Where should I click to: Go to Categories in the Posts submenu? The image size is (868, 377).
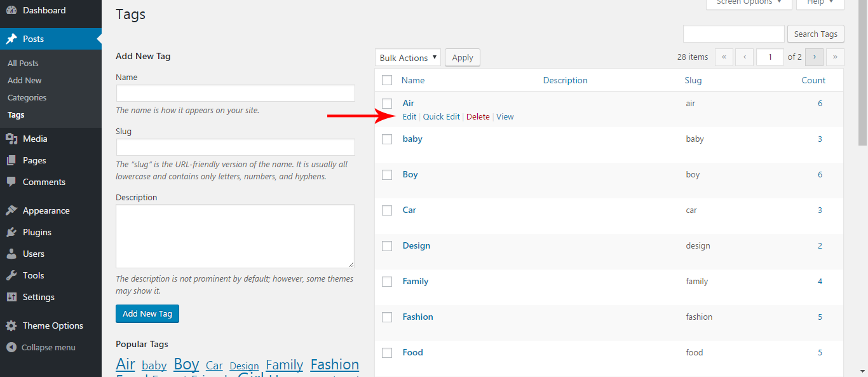27,97
